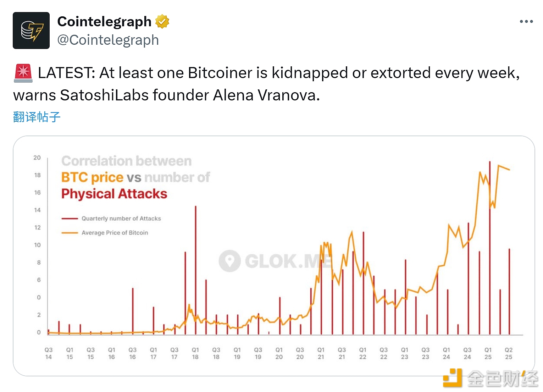Click the gold verified badge
The height and width of the screenshot is (392, 543).
[162, 22]
